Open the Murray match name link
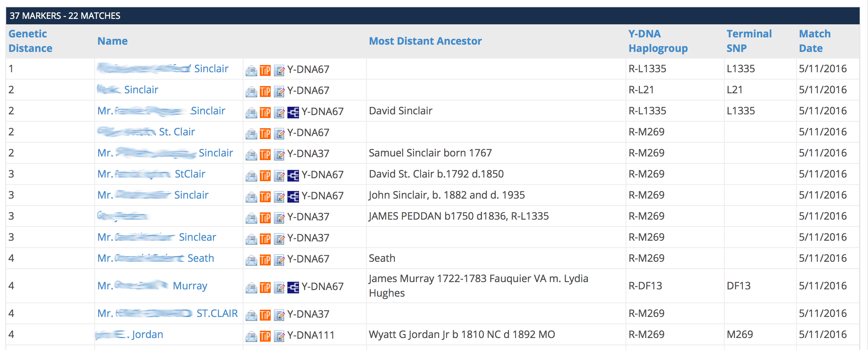This screenshot has height=350, width=868. click(x=152, y=286)
